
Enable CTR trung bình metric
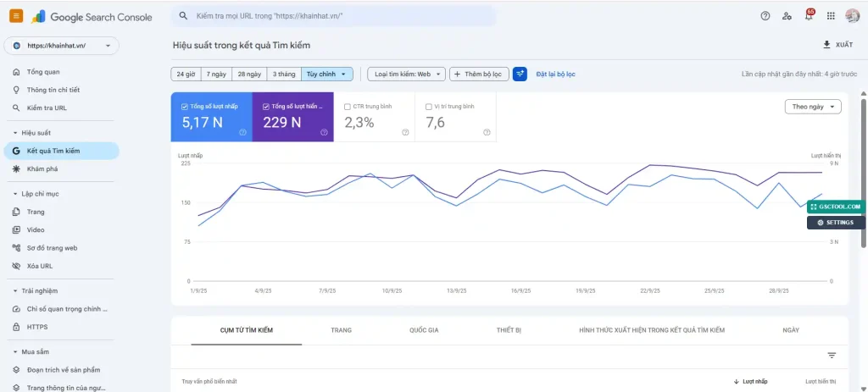coord(347,107)
